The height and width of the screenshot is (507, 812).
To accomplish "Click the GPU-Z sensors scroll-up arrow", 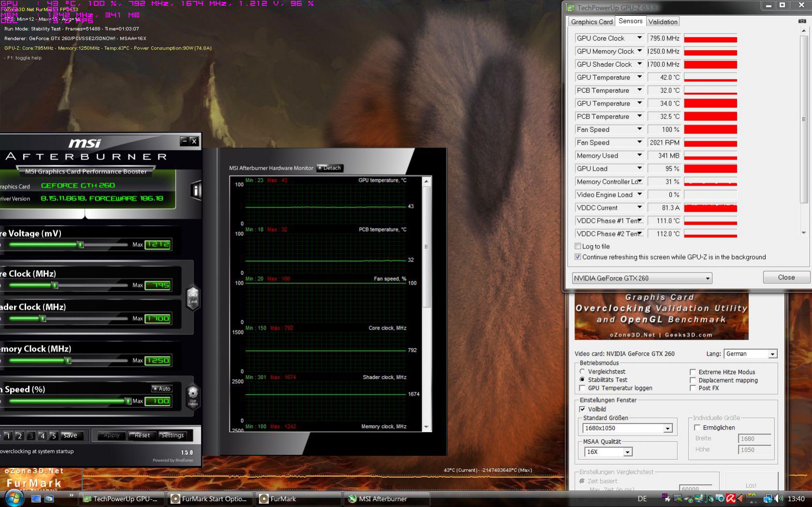I will click(804, 31).
